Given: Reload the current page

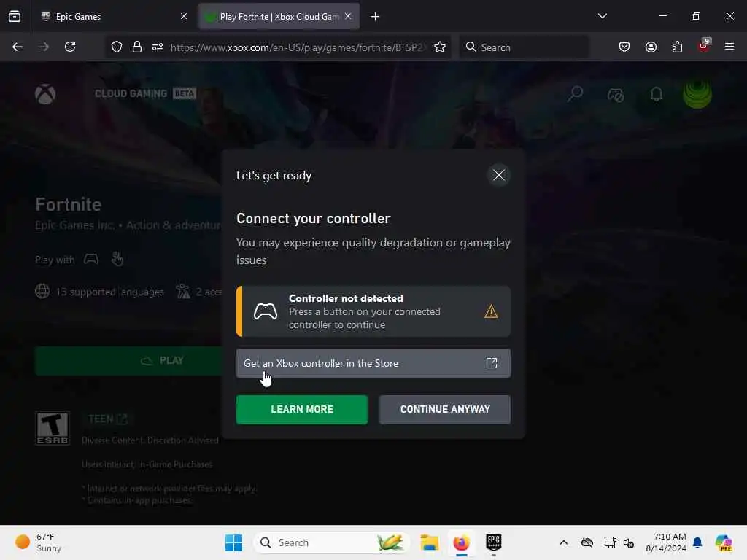Looking at the screenshot, I should pos(70,47).
